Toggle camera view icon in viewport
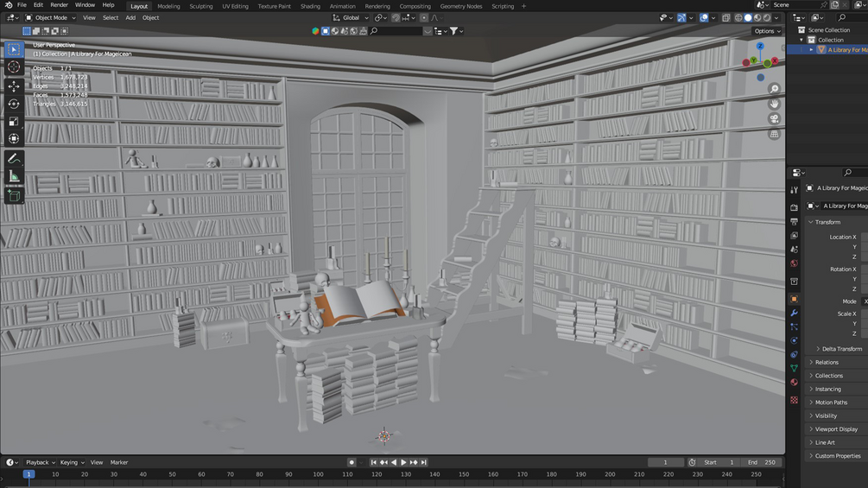 [774, 119]
